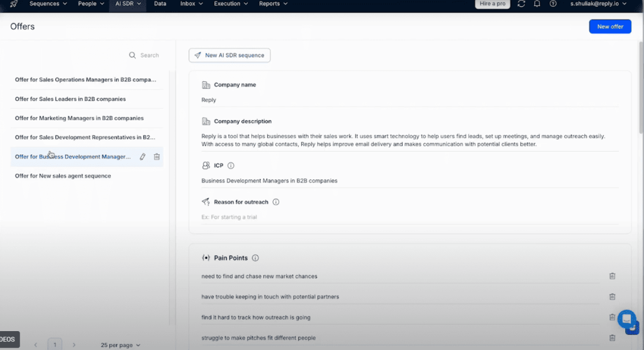Click the New AI SDR sequence button
This screenshot has height=350, width=644.
tap(230, 55)
